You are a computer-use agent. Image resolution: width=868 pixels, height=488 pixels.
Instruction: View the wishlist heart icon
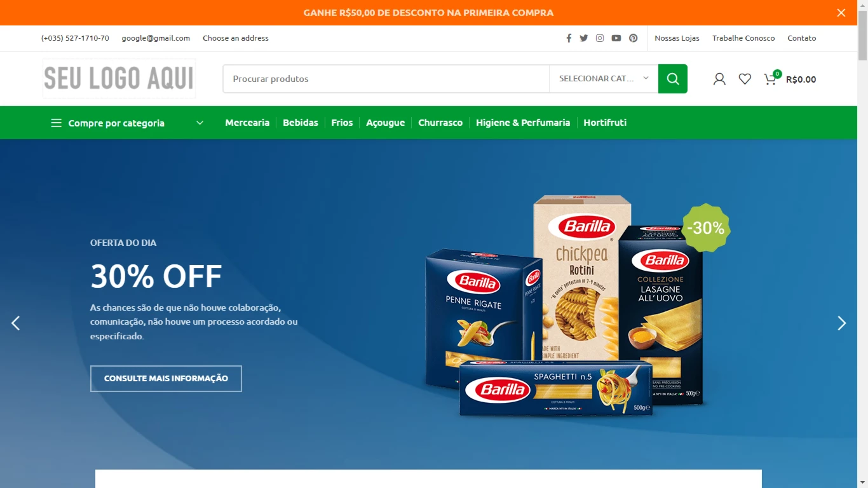745,79
